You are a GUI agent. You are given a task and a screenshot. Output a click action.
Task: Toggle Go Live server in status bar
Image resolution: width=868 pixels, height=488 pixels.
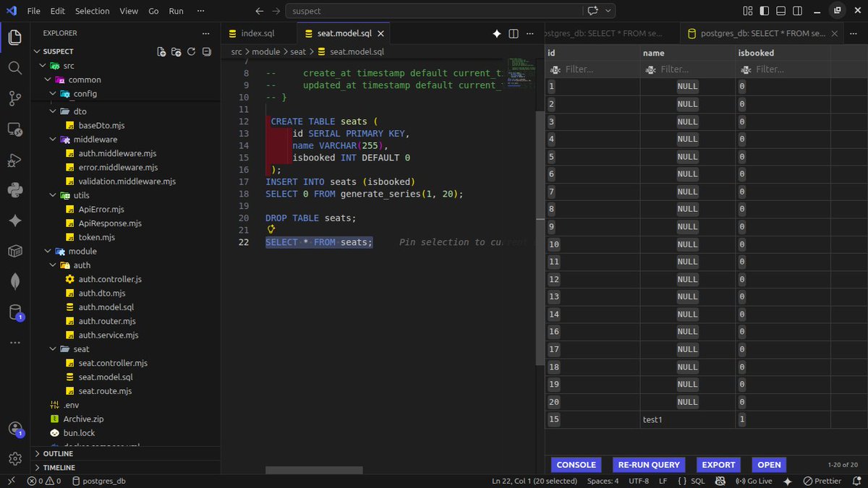point(753,481)
